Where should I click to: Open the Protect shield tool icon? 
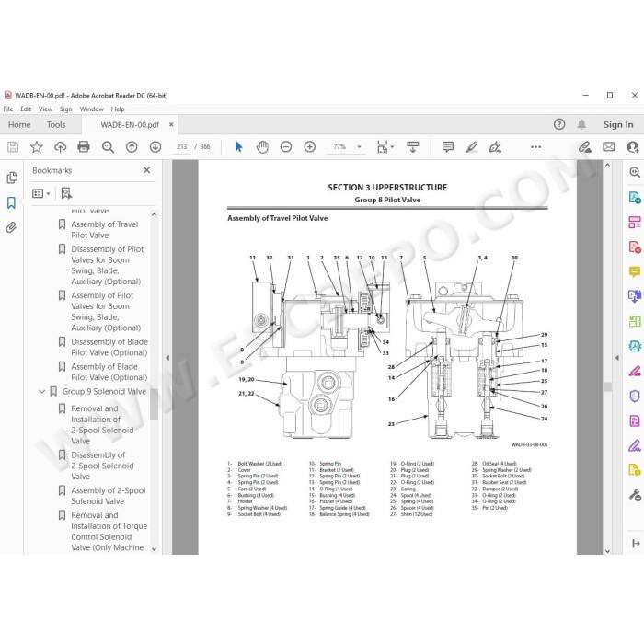click(635, 396)
